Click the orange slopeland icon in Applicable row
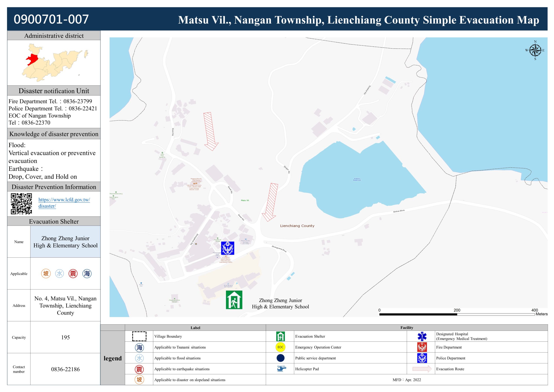The image size is (554, 392). 46,273
